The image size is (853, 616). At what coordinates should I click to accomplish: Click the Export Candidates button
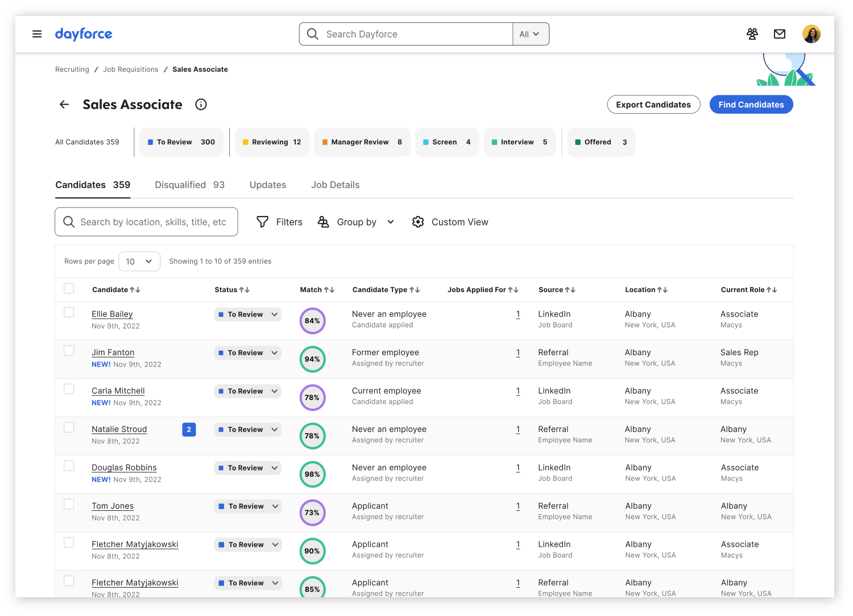coord(653,105)
